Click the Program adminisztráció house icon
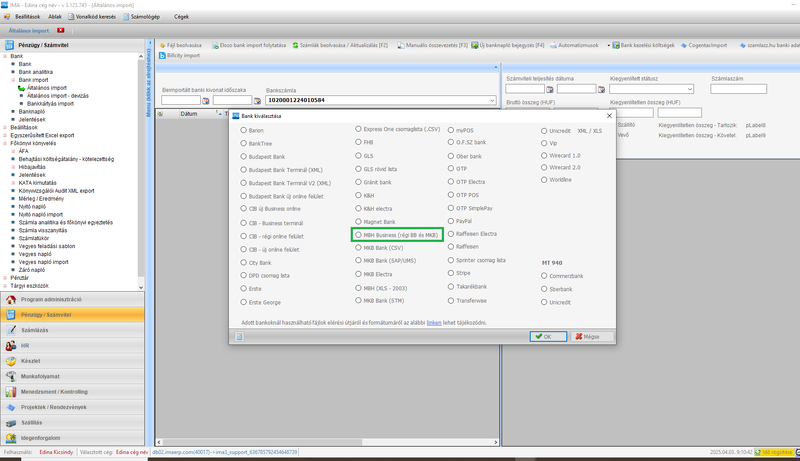Image resolution: width=800 pixels, height=461 pixels. [x=11, y=299]
